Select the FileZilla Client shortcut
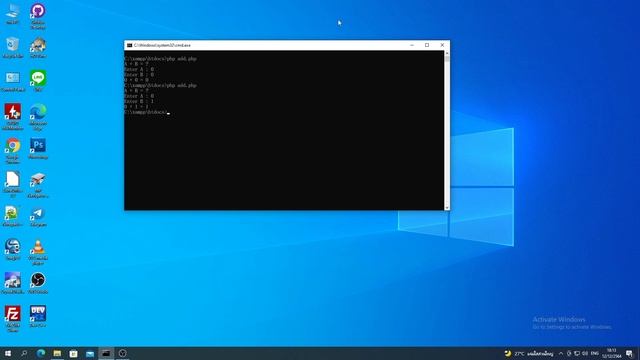Screen dimensions: 640x360 tap(13, 318)
